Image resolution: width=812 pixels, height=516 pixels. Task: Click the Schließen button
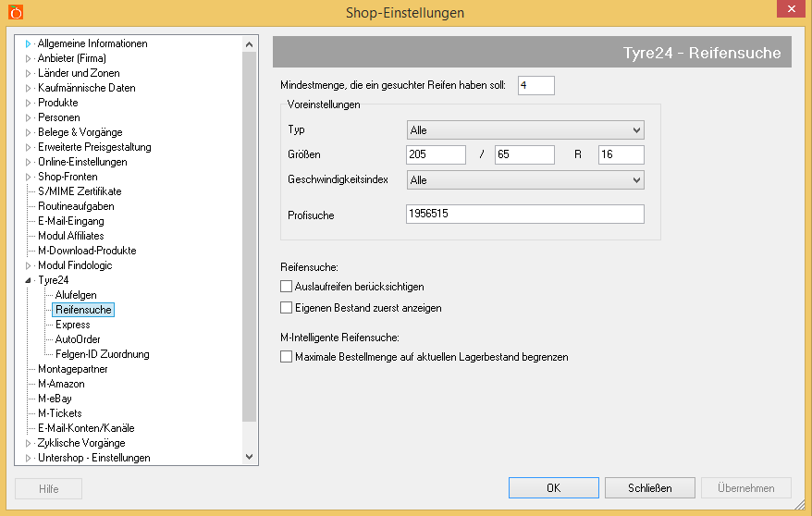tap(649, 487)
